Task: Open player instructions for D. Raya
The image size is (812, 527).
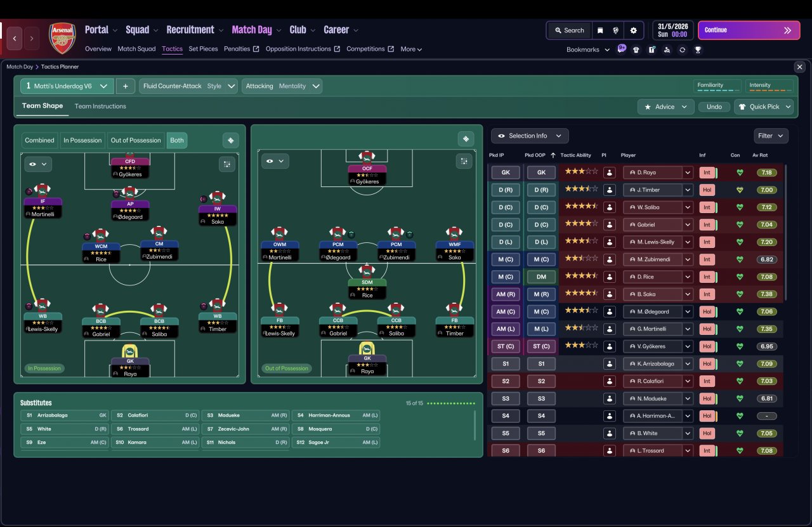Action: [610, 172]
